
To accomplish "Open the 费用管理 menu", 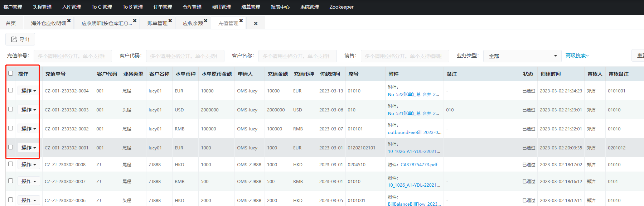I will [222, 7].
